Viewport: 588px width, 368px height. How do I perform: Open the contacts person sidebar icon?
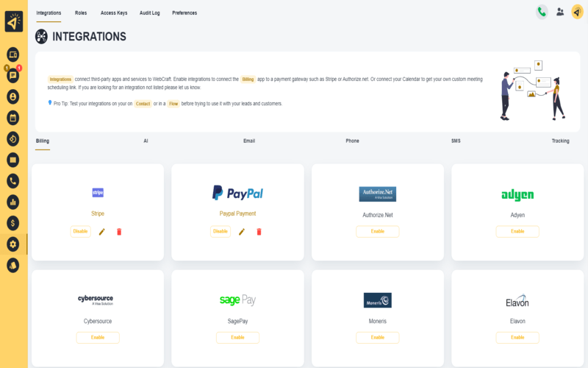click(12, 97)
